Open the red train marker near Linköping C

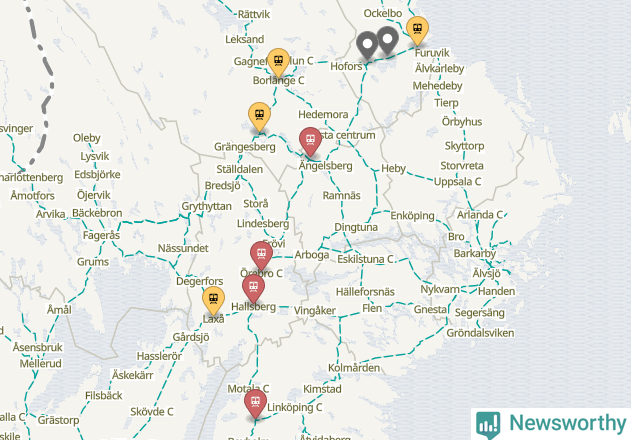(255, 403)
